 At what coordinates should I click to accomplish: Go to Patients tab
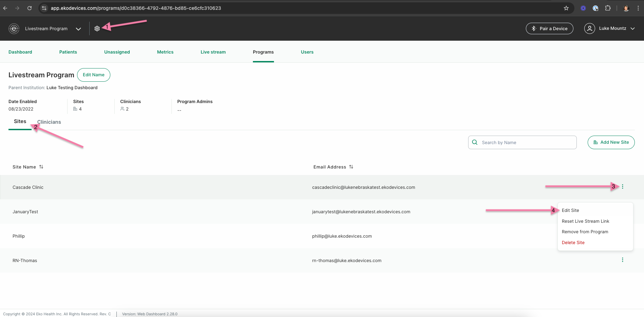coord(68,52)
